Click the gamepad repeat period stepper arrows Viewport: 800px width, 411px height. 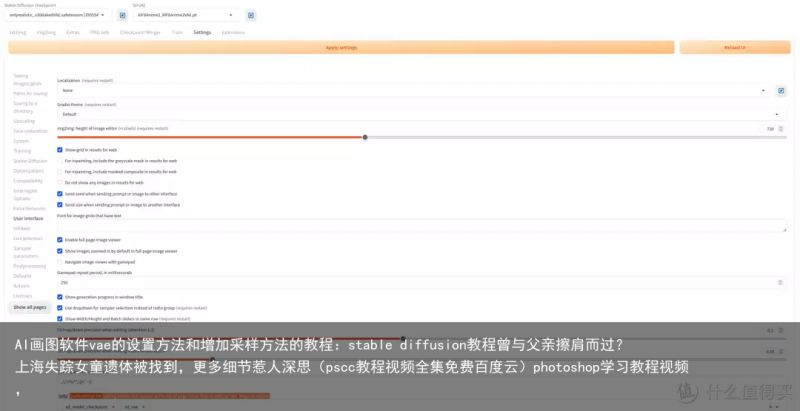coord(780,282)
